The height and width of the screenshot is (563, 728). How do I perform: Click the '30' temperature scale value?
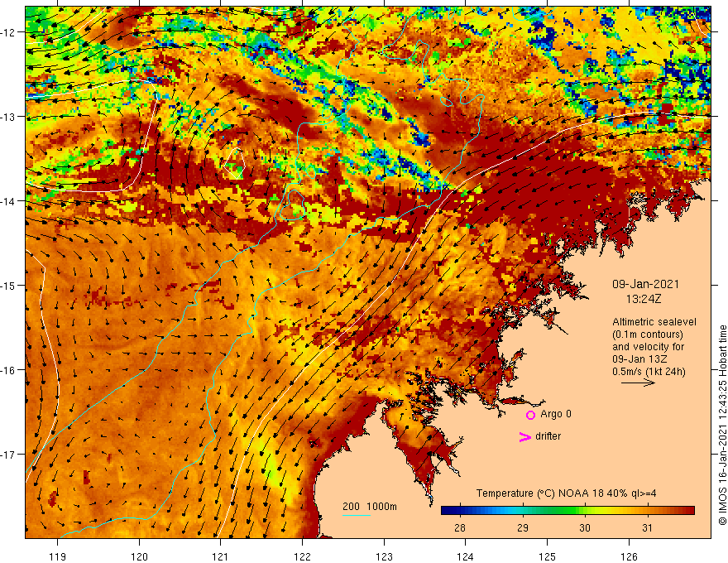point(585,527)
